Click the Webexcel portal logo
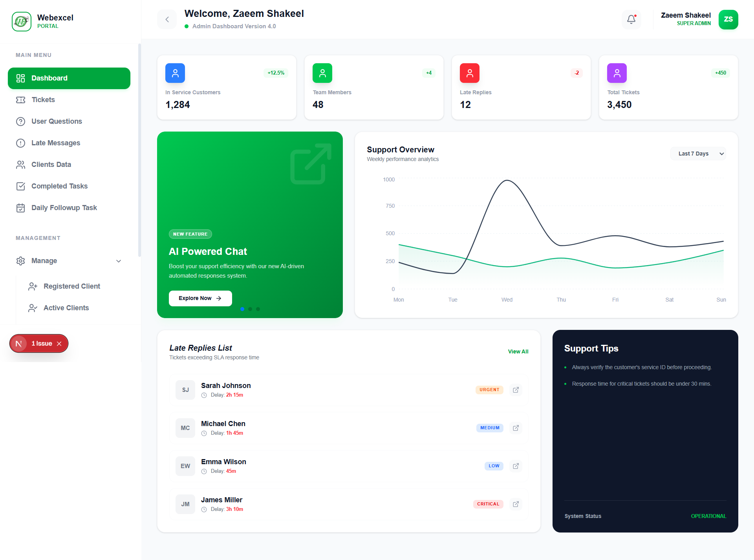The image size is (754, 560). pos(22,21)
